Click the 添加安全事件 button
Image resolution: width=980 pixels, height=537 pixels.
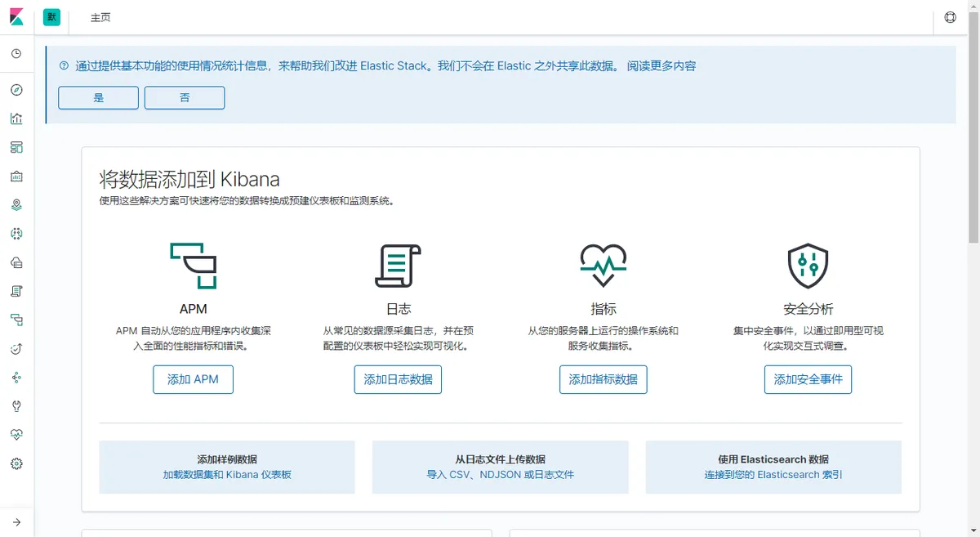pyautogui.click(x=808, y=379)
